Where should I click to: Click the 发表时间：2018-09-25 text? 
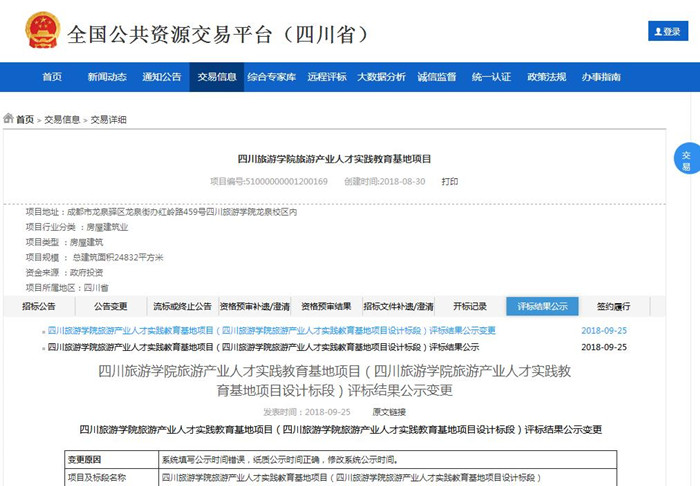[x=307, y=412]
